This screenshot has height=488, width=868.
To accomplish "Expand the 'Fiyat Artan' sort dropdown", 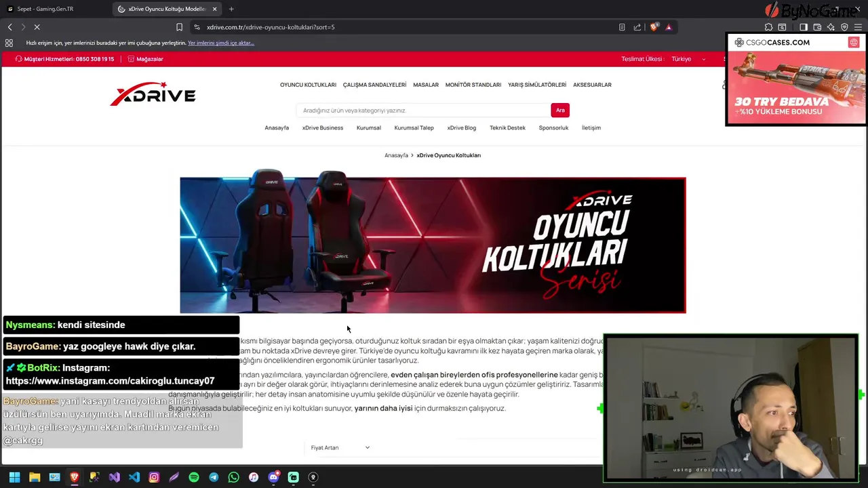I will 340,447.
